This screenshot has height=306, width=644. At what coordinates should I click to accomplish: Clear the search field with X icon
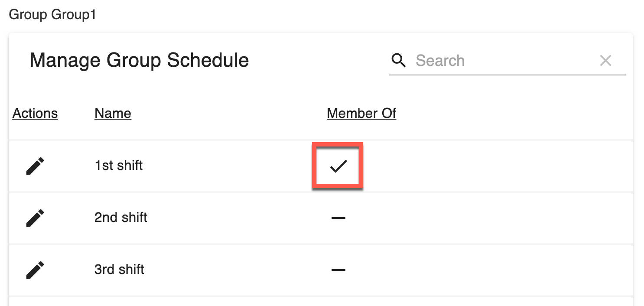[605, 60]
